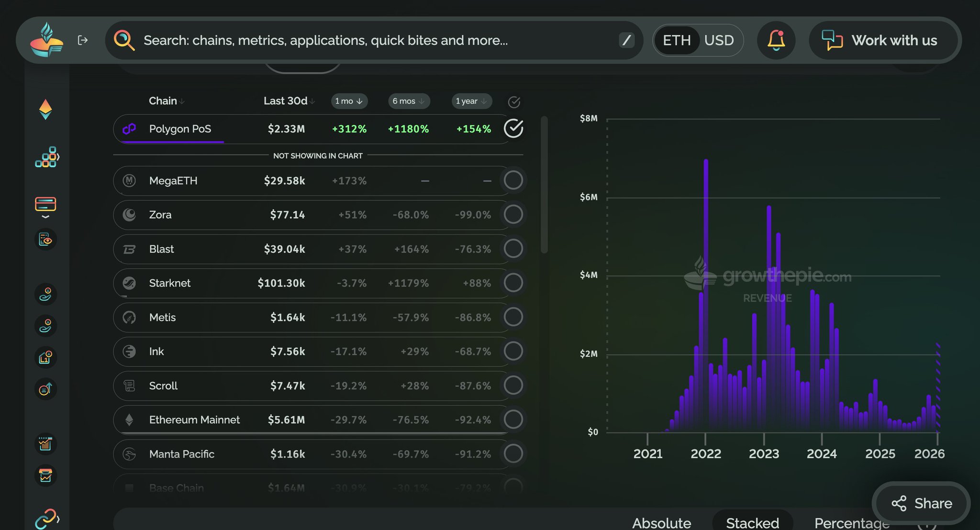Toggle select all chains checkmark
Image resolution: width=980 pixels, height=530 pixels.
[x=514, y=102]
